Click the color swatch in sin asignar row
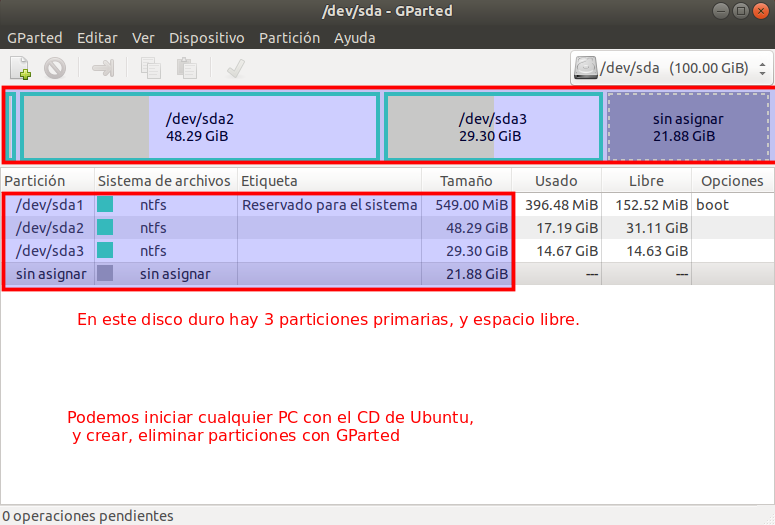The height and width of the screenshot is (525, 775). [x=105, y=273]
